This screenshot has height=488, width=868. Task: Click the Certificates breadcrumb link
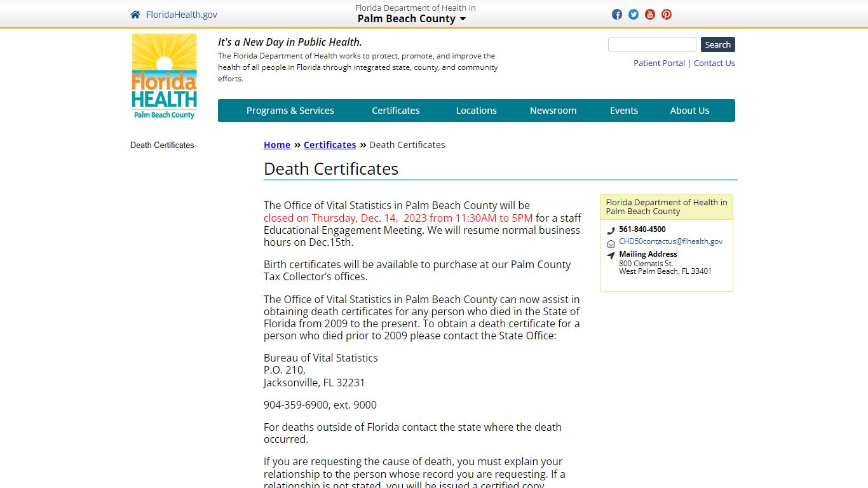pos(330,145)
